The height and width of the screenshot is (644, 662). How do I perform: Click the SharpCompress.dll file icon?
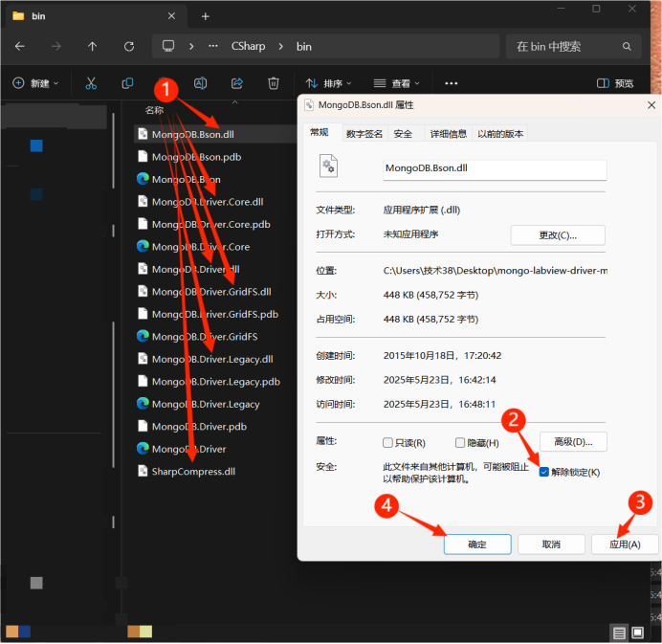(x=143, y=471)
